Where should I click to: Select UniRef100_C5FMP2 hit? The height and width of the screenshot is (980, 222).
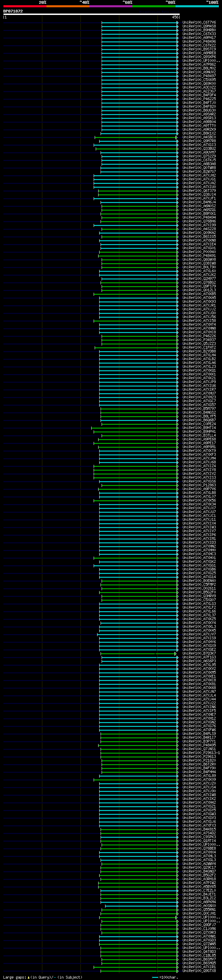point(199,584)
